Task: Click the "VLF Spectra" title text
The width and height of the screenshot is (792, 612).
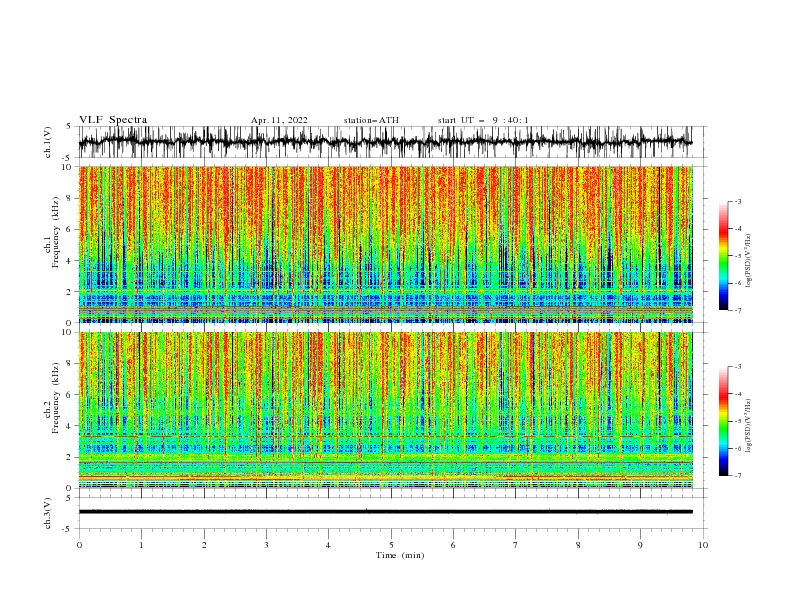Action: coord(113,120)
